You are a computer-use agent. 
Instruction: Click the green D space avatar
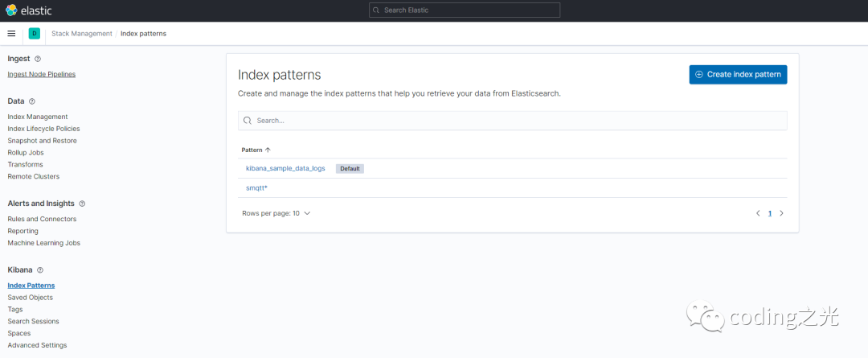pos(35,33)
